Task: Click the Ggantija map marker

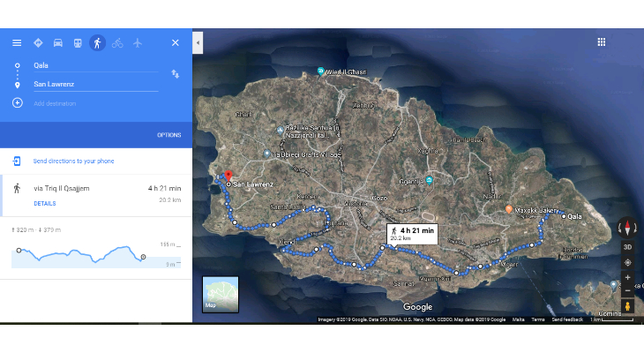Action: 430,180
